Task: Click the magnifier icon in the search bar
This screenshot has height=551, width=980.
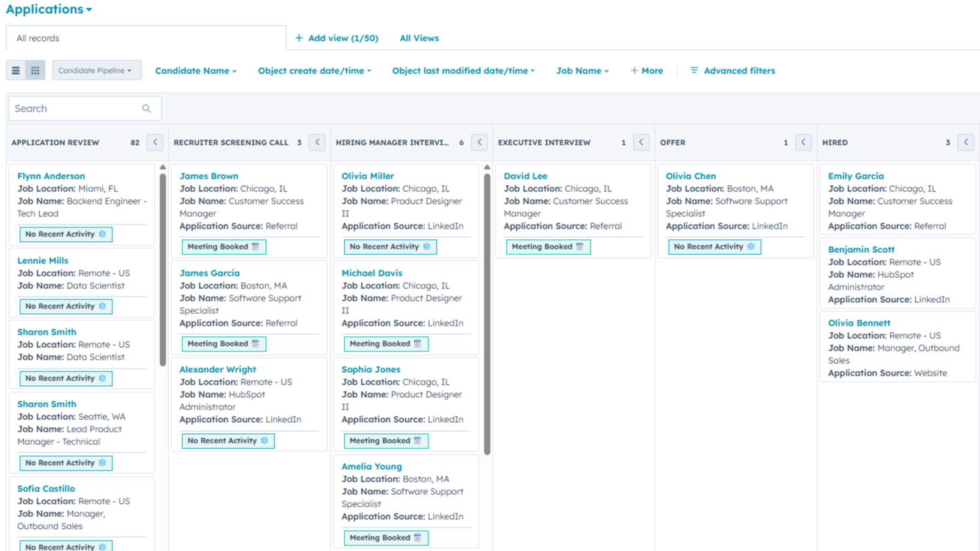Action: [146, 108]
